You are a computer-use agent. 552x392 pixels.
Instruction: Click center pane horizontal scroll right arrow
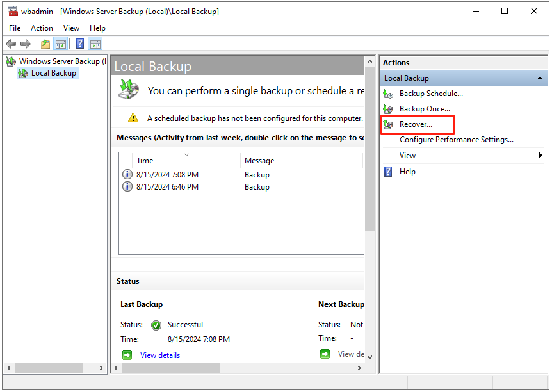pos(359,368)
